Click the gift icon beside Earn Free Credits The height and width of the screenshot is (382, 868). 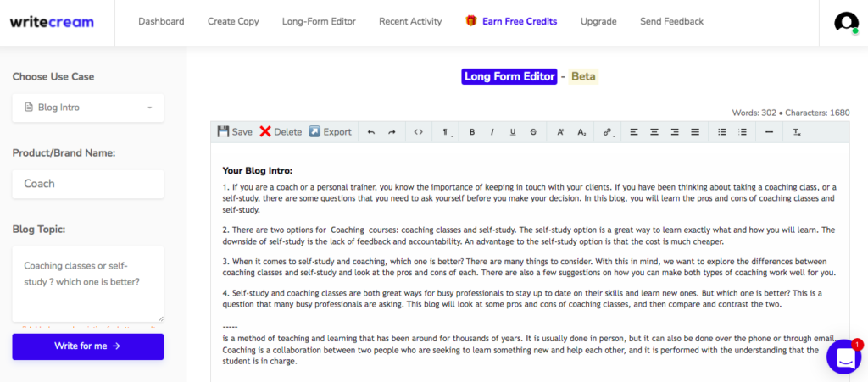point(471,21)
